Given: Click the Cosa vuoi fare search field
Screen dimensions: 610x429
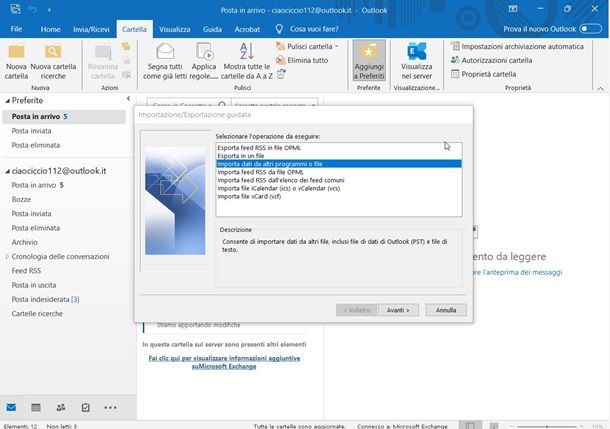Looking at the screenshot, I should coord(314,29).
